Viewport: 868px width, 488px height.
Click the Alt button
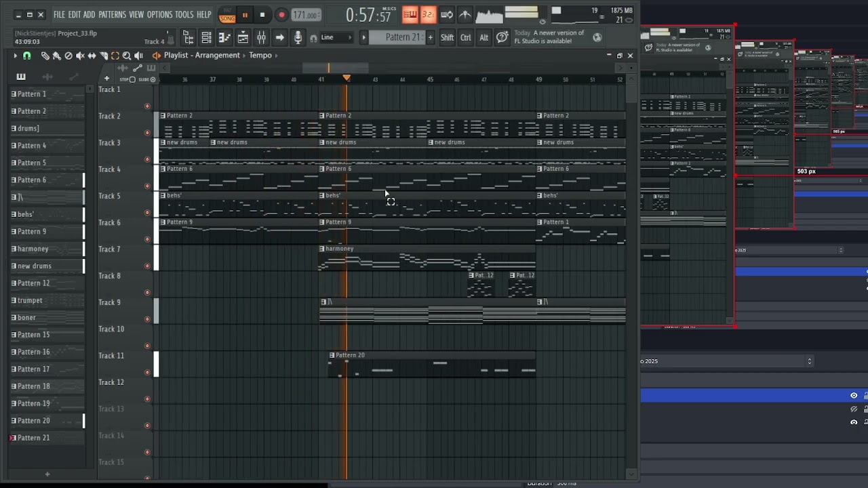(x=484, y=38)
